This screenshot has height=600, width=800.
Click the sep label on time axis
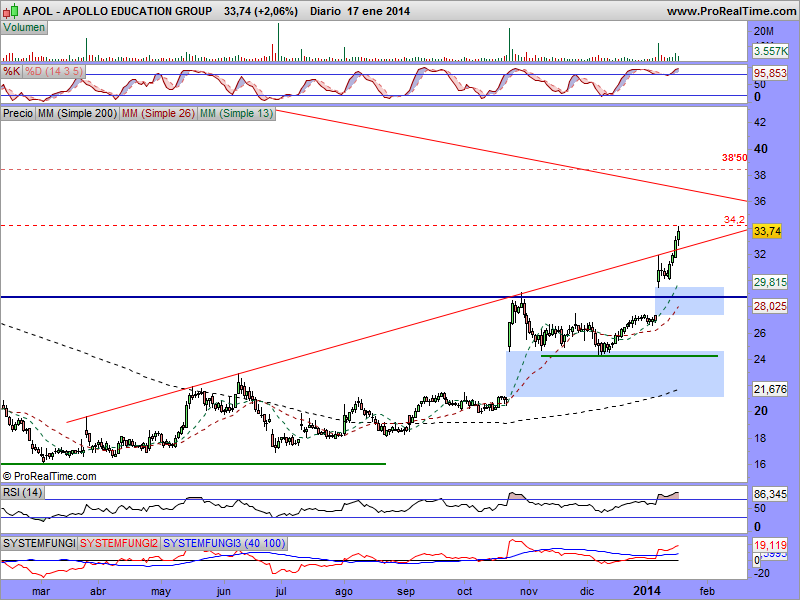point(406,591)
